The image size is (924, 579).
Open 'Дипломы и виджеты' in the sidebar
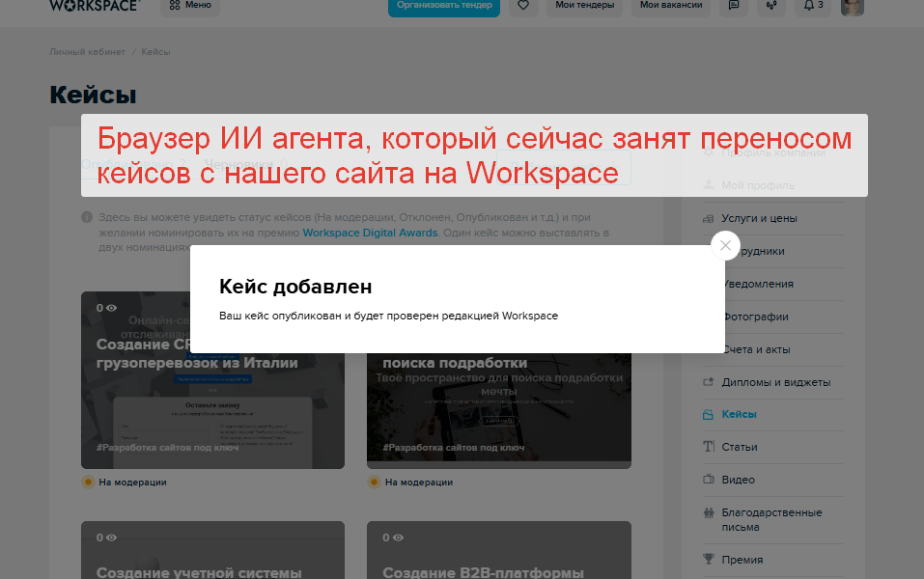pos(776,382)
